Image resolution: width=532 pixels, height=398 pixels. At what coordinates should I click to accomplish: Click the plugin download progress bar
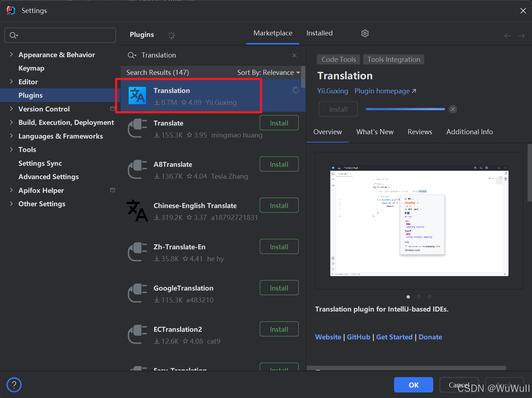[x=405, y=109]
